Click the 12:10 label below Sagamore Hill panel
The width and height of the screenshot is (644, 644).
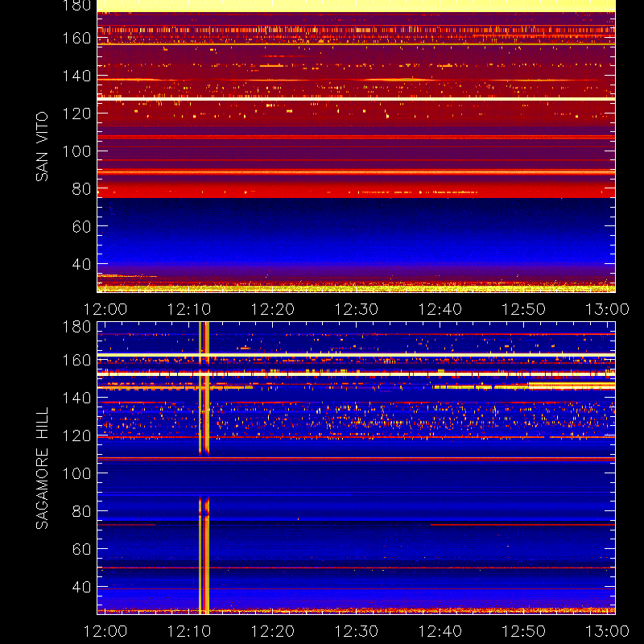(189, 631)
